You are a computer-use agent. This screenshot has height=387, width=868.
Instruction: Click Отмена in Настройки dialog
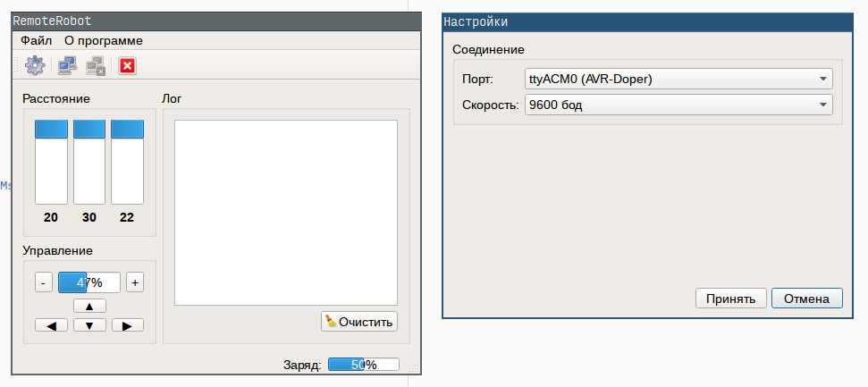[807, 299]
